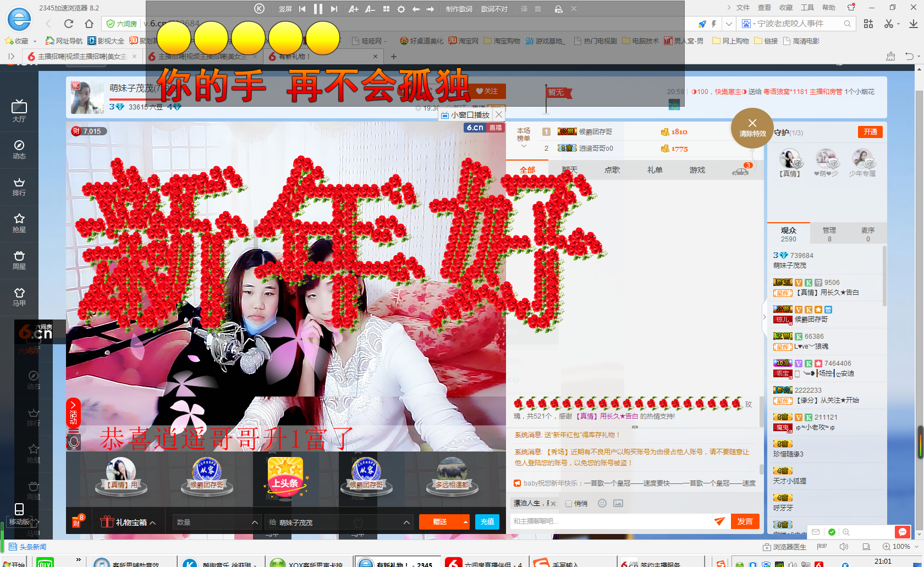The image size is (924, 567).
Task: Switch to the 游戏 tab
Action: (x=697, y=170)
